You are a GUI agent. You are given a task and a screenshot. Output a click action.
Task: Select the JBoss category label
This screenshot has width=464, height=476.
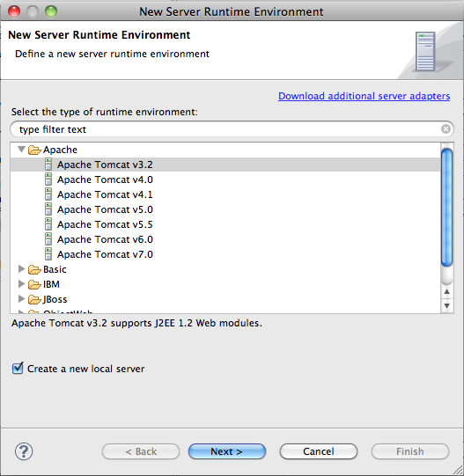click(55, 299)
